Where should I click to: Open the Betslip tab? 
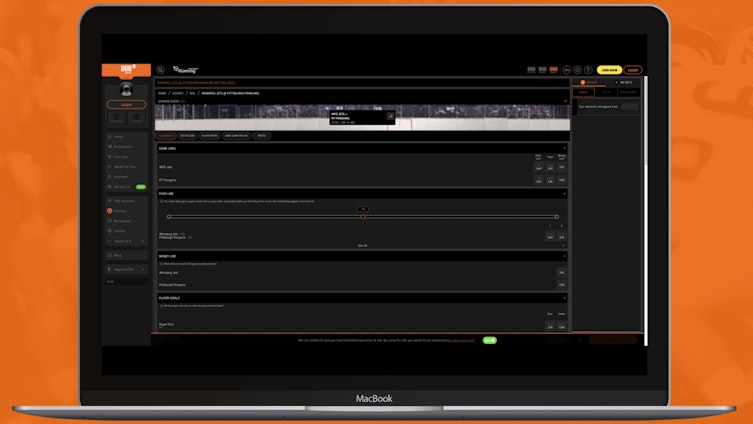coord(589,83)
